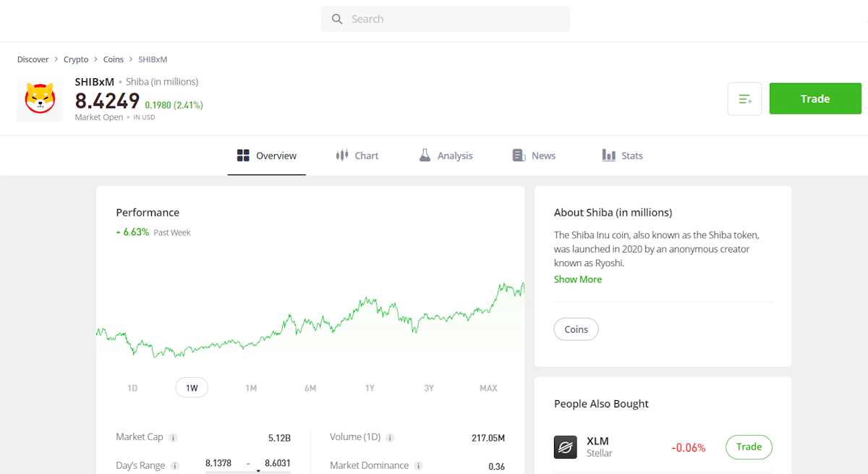Viewport: 868px width, 474px height.
Task: Click the search magnifier icon
Action: (337, 19)
